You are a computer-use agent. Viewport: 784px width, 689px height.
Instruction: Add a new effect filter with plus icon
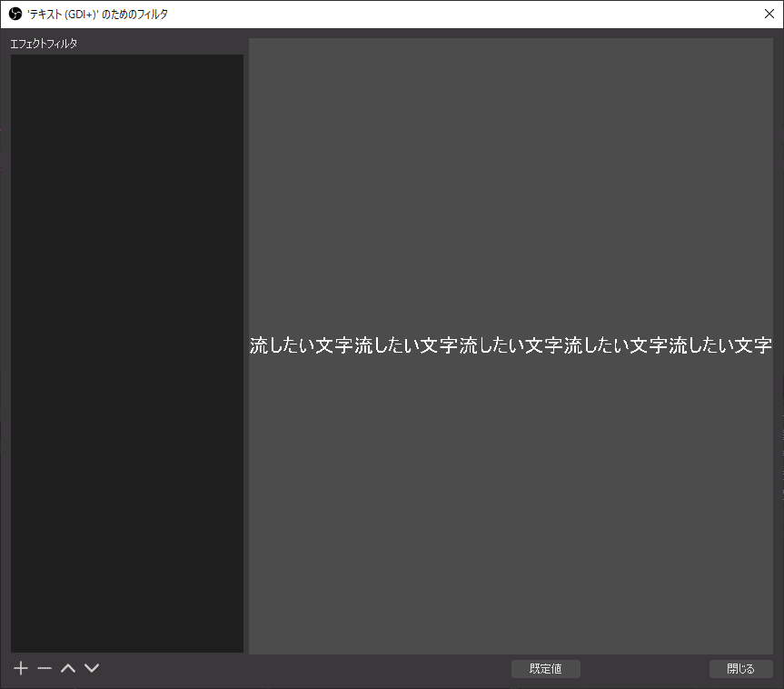click(x=21, y=668)
